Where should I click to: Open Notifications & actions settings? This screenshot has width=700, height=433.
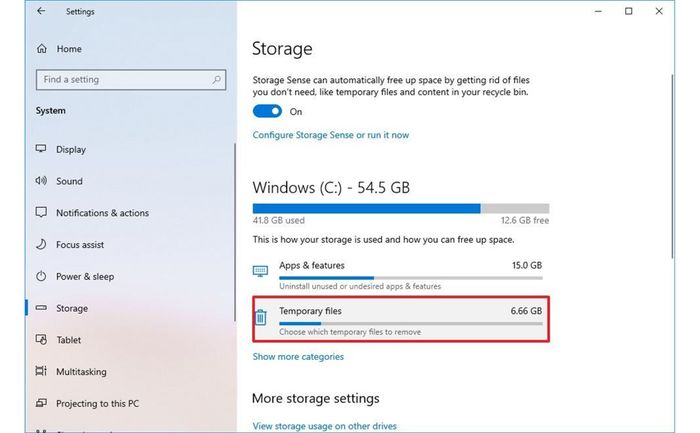102,213
